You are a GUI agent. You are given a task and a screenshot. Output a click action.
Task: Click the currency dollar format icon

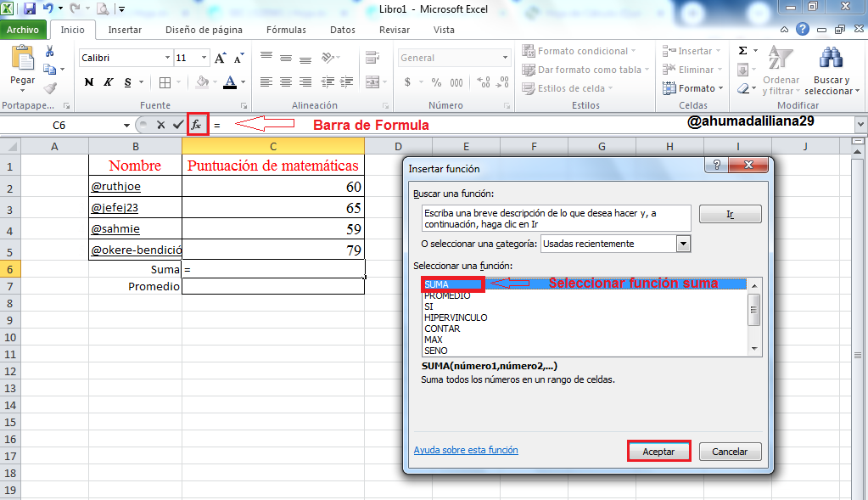[x=408, y=82]
